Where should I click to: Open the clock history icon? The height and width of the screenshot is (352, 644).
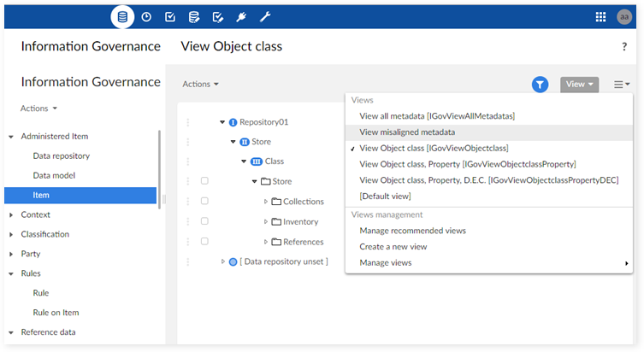pos(146,16)
